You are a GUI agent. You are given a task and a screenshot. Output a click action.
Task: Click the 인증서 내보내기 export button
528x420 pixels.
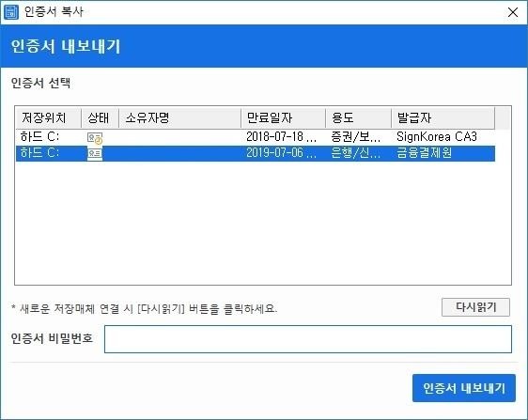[x=464, y=388]
